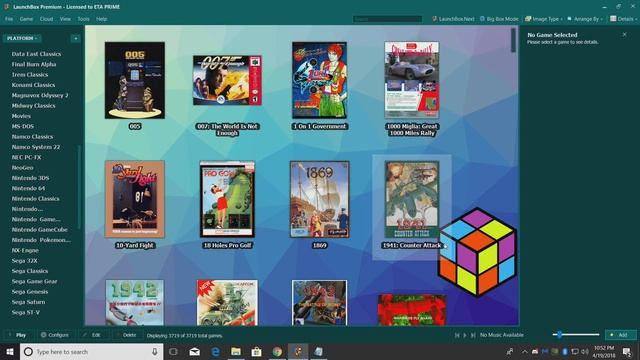Image resolution: width=640 pixels, height=360 pixels.
Task: Open the Arrange By dropdown
Action: point(584,19)
